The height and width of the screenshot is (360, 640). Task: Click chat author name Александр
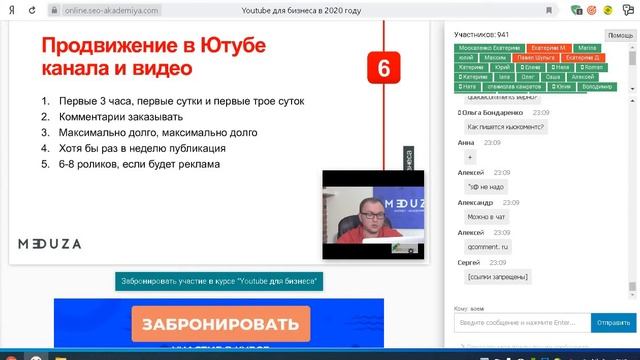click(x=475, y=202)
